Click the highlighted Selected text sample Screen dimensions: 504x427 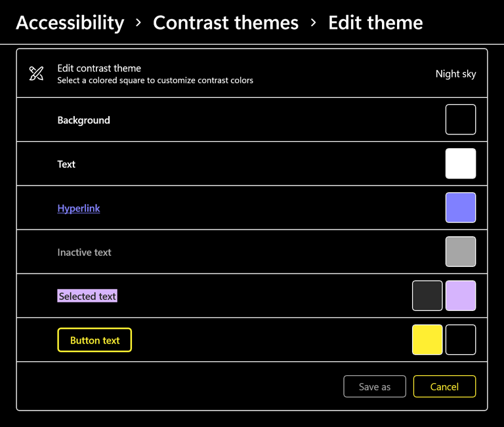click(x=87, y=296)
